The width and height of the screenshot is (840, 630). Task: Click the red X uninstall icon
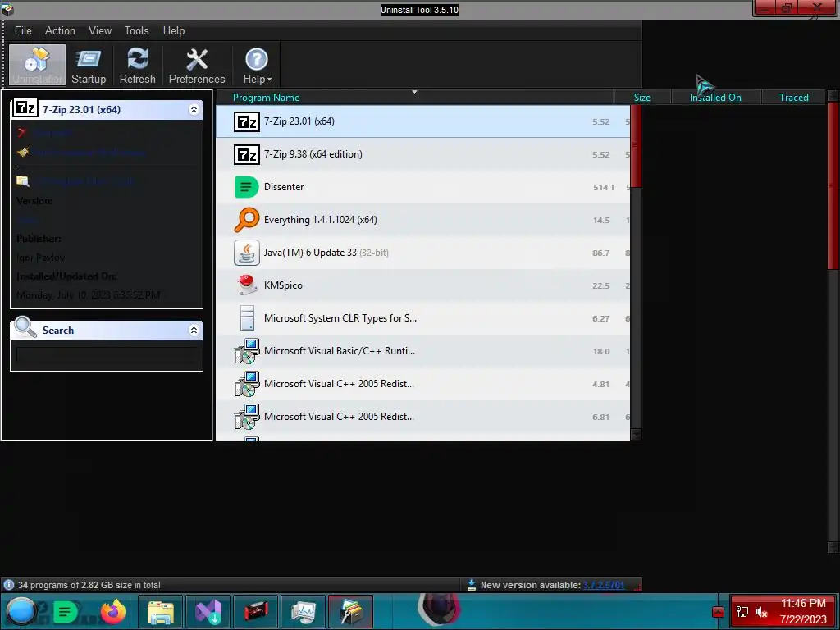tap(22, 132)
